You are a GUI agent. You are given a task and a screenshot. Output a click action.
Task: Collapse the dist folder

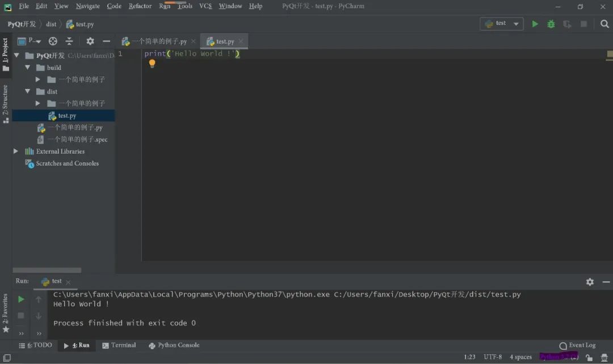27,91
